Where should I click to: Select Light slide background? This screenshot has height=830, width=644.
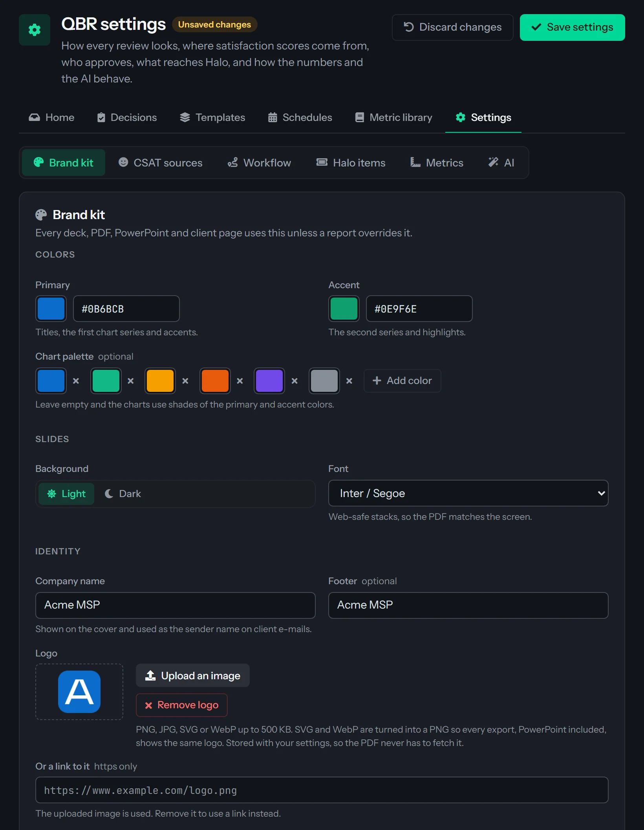pos(66,494)
